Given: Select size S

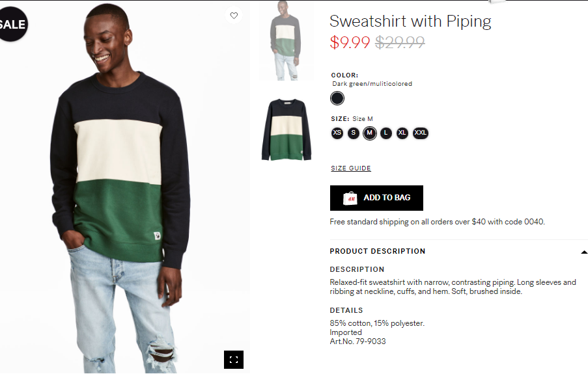Looking at the screenshot, I should [353, 133].
